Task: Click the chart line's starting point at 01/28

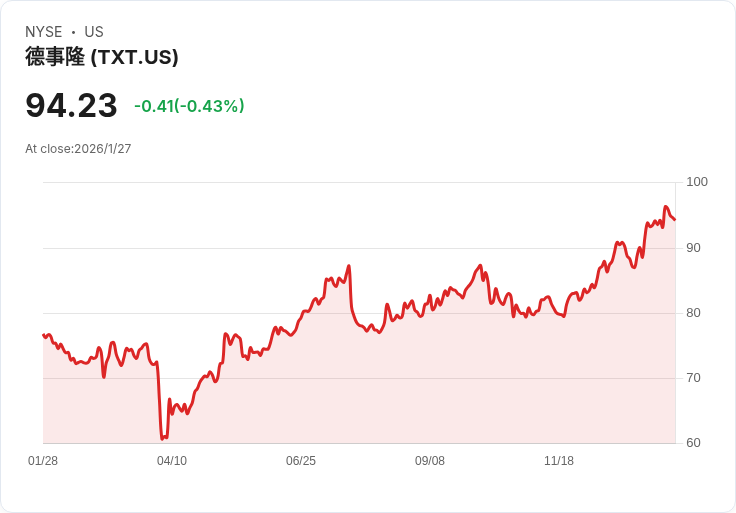Action: (x=44, y=335)
